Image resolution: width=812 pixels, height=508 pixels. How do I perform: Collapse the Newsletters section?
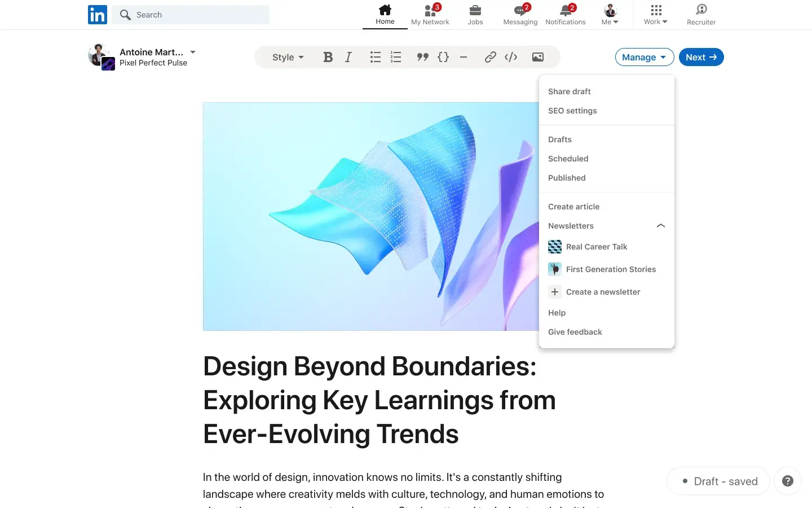tap(660, 226)
